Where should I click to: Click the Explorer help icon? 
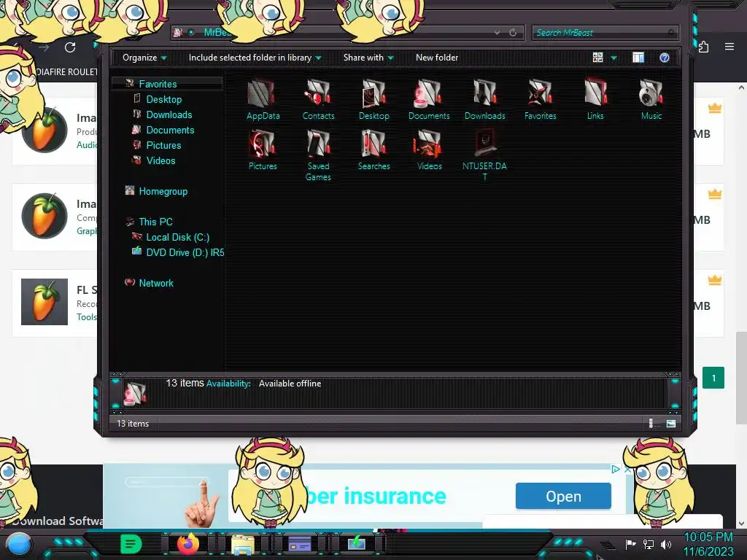point(664,58)
